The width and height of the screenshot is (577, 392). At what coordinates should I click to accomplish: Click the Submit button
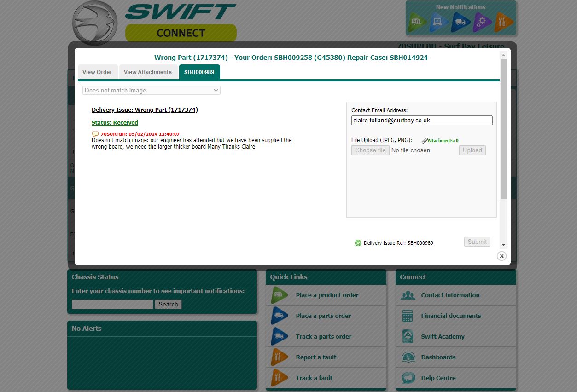tap(477, 242)
